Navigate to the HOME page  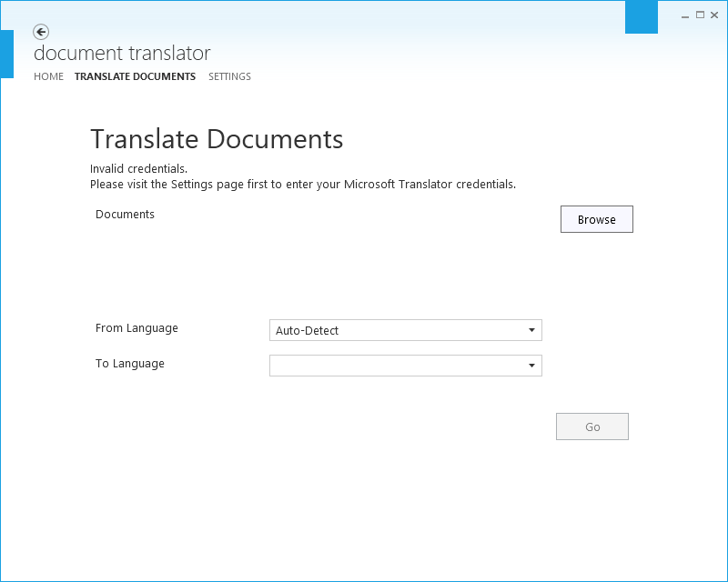[x=48, y=76]
